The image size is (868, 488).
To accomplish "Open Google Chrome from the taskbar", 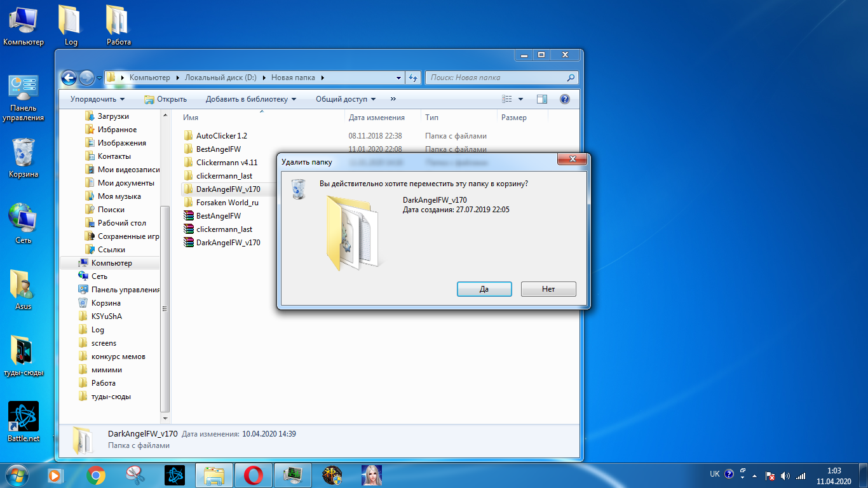I will (x=96, y=475).
